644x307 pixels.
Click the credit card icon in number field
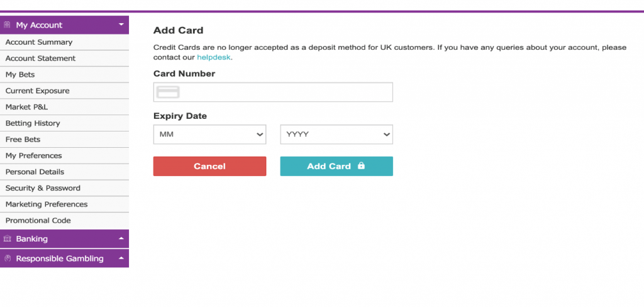(167, 92)
